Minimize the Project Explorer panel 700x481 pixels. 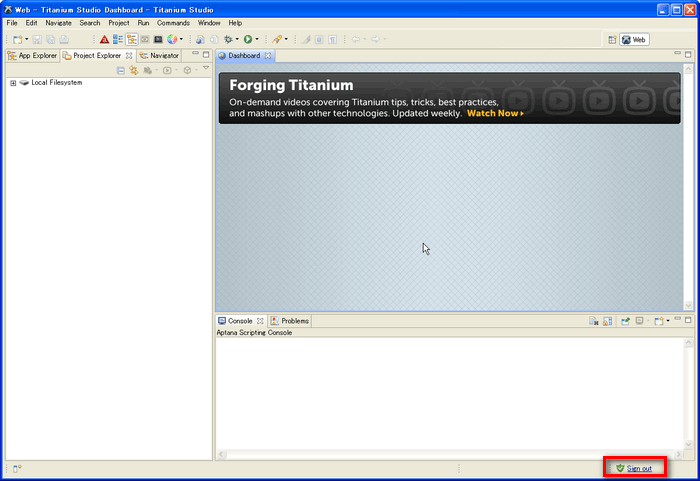click(196, 54)
